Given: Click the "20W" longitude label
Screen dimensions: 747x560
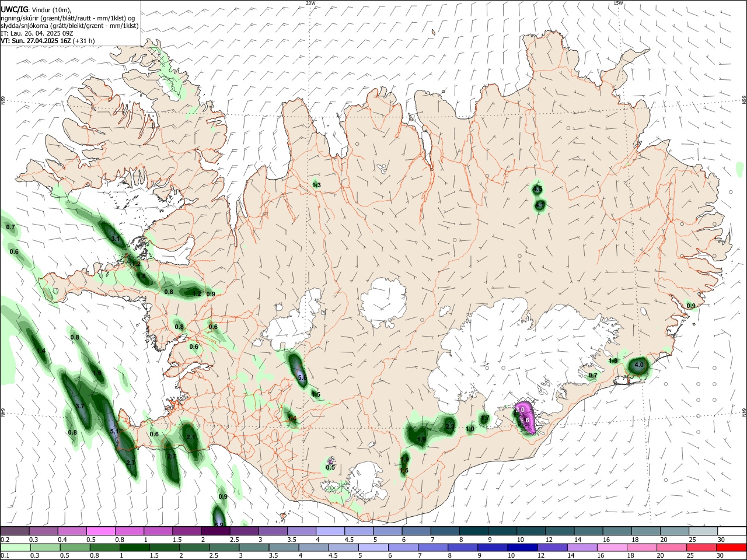Looking at the screenshot, I should 311,3.
